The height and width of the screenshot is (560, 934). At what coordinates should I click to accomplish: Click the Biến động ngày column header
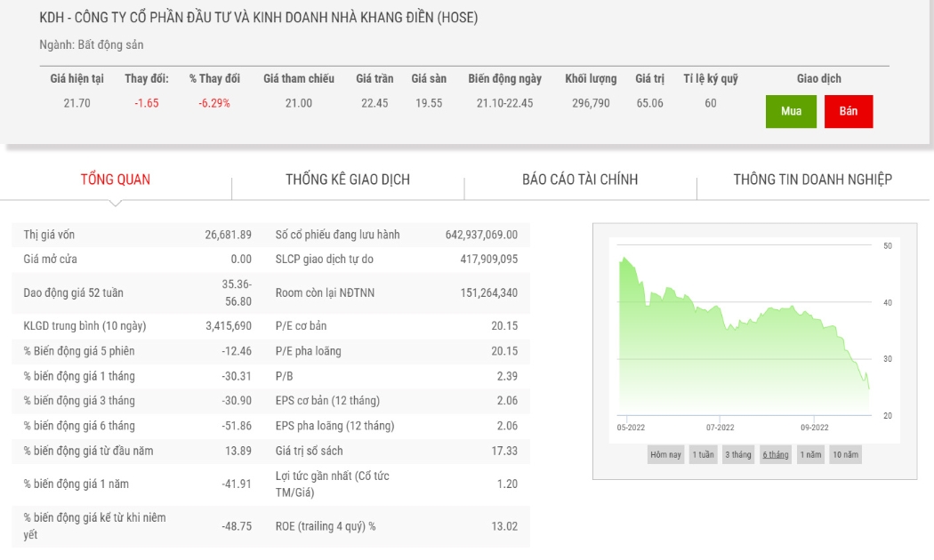[x=504, y=78]
